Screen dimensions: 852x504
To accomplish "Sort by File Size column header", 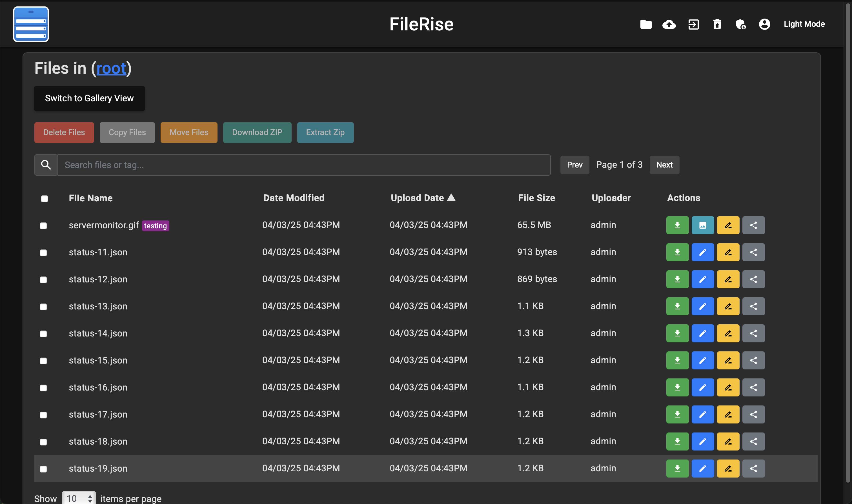I will pos(536,198).
